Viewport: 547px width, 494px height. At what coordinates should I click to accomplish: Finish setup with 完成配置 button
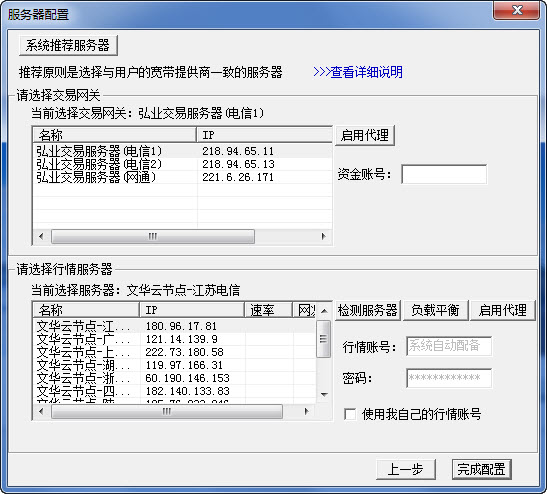point(481,470)
